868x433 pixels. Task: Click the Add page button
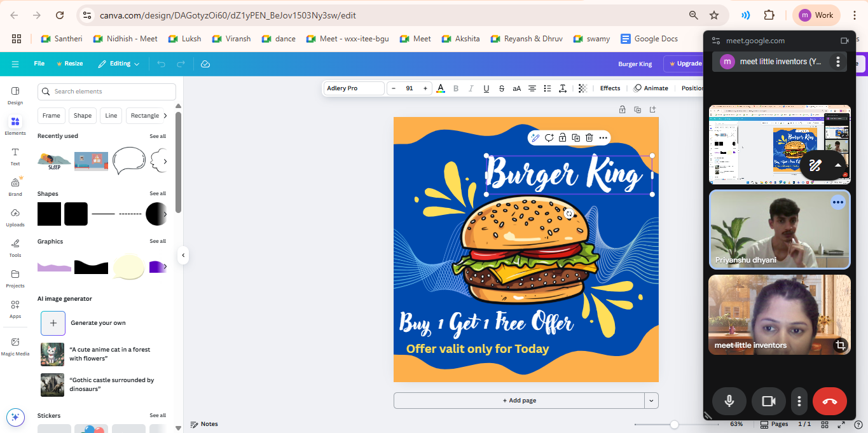pyautogui.click(x=519, y=401)
